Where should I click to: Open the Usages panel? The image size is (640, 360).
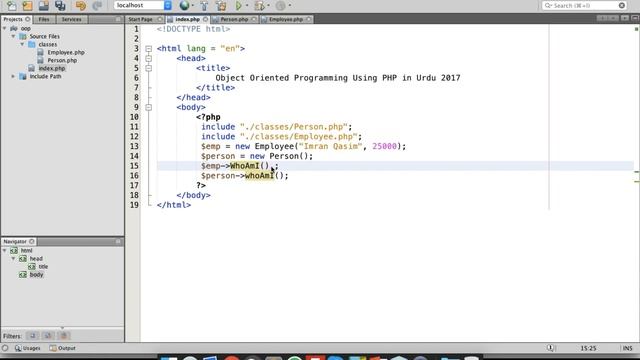[x=28, y=348]
